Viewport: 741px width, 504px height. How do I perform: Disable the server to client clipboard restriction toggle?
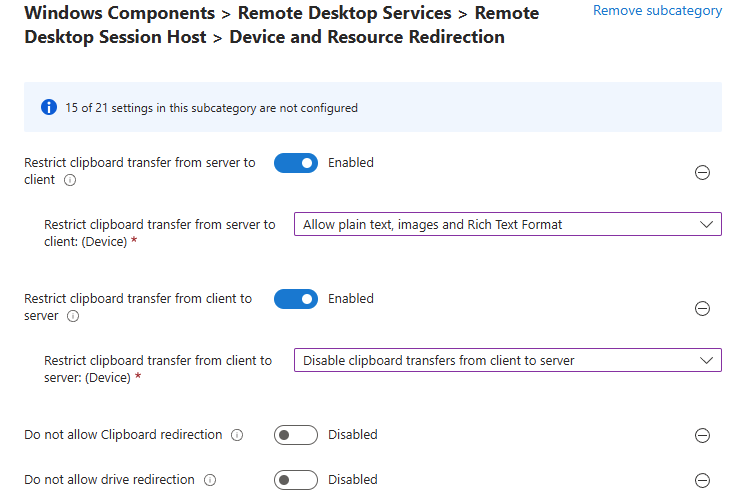[296, 163]
